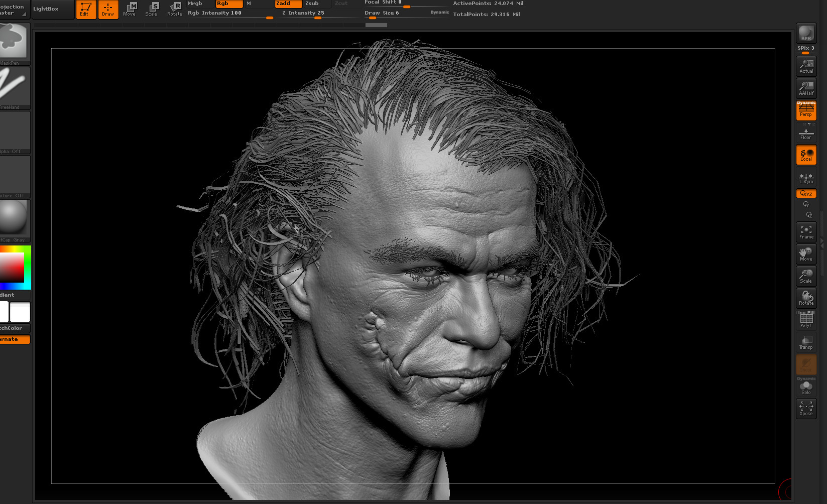This screenshot has height=504, width=827.
Task: Open Alpha Off selector
Action: (x=14, y=132)
